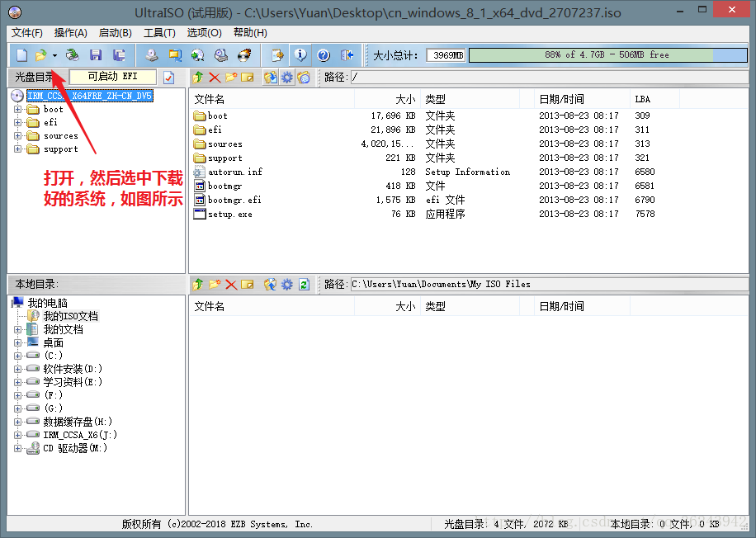Expand the sources folder in disc tree
756x538 pixels.
coord(18,136)
